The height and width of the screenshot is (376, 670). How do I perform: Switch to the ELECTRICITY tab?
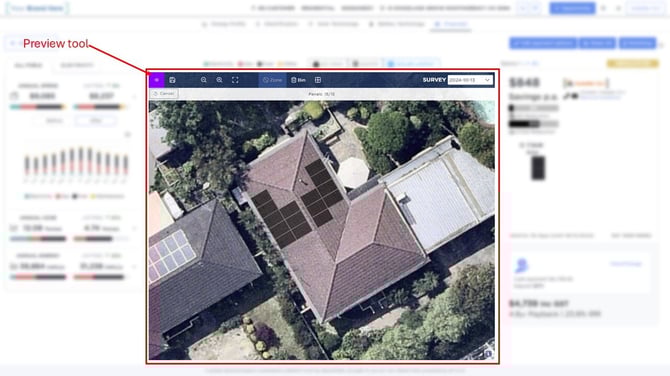(x=77, y=65)
